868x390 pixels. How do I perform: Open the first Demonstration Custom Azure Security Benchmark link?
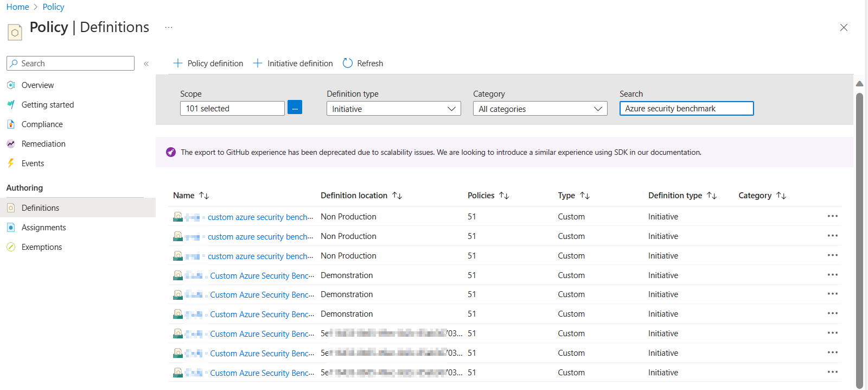(x=262, y=276)
